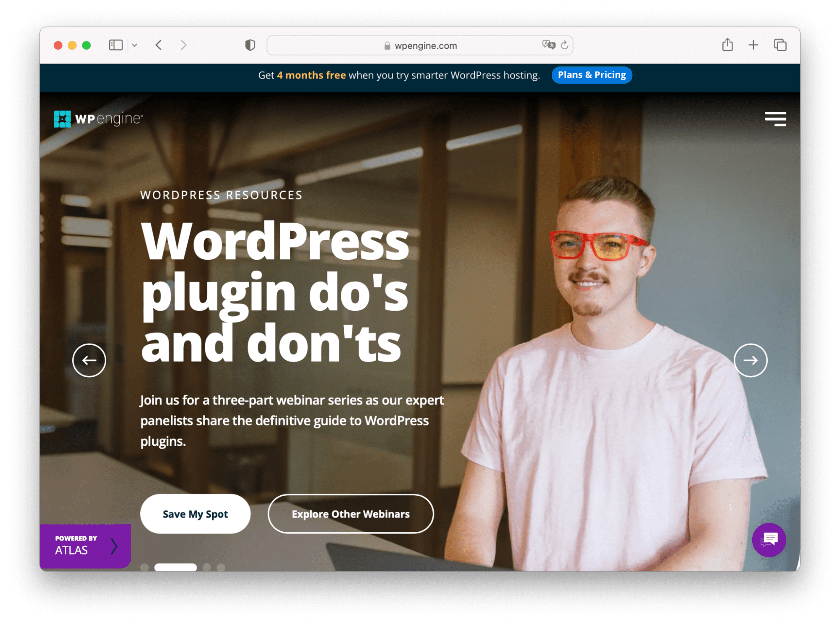
Task: Click the WP Engine logo
Action: point(98,119)
